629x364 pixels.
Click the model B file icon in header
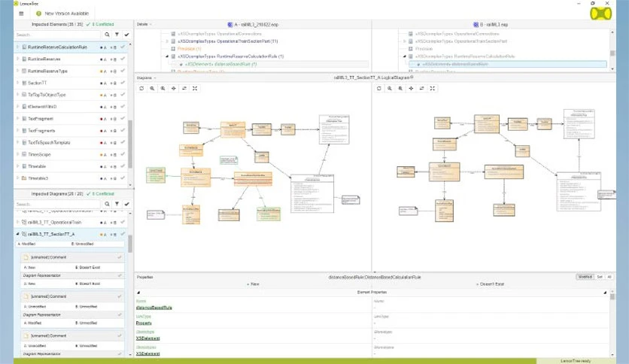click(476, 25)
